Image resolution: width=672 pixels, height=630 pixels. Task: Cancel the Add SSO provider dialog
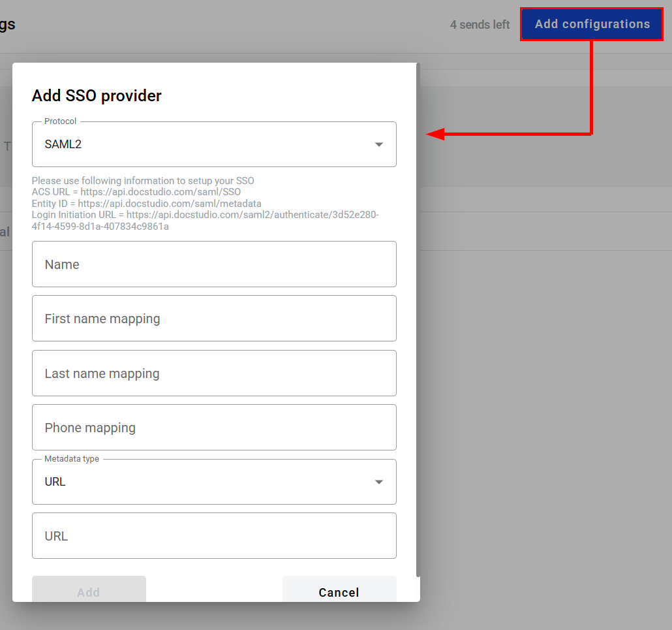339,591
